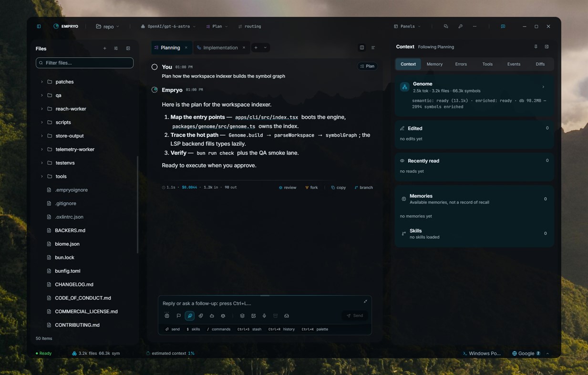
Task: Add a new conversation tab with plus
Action: click(256, 48)
